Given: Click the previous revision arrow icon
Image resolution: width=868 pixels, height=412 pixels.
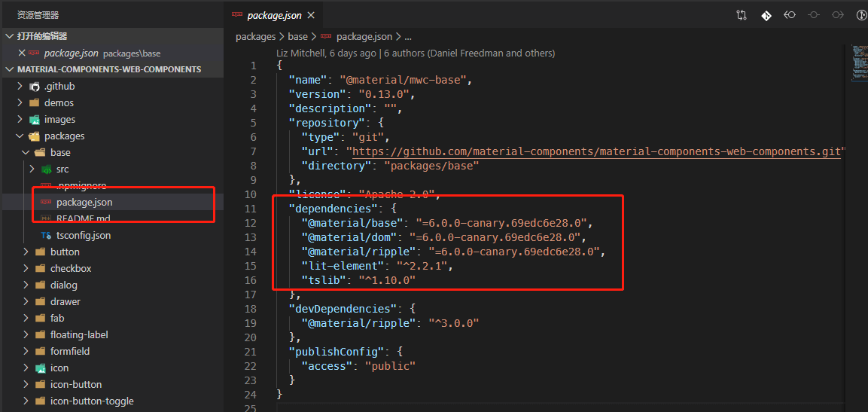Looking at the screenshot, I should (790, 15).
